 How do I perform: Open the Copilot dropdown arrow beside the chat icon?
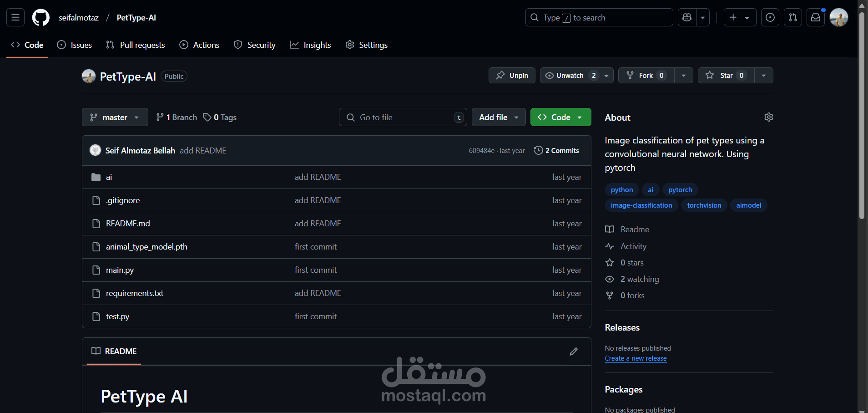[x=703, y=17]
